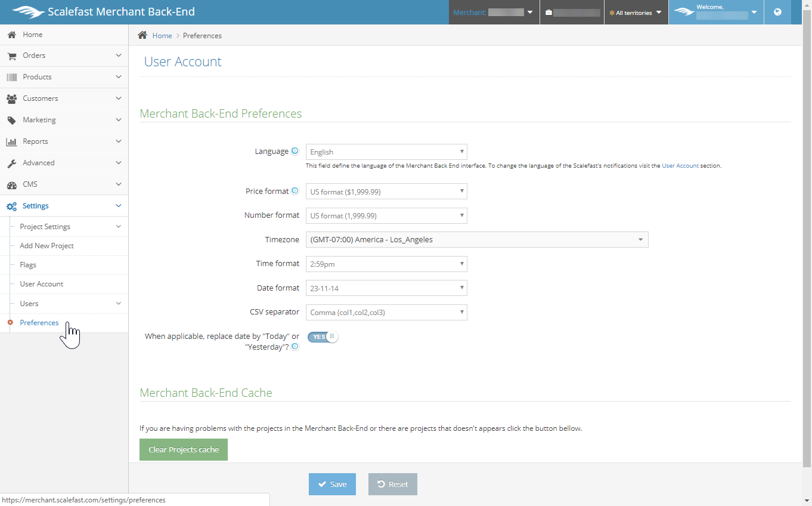Click the Marketing tag icon
This screenshot has height=506, width=812.
11,121
